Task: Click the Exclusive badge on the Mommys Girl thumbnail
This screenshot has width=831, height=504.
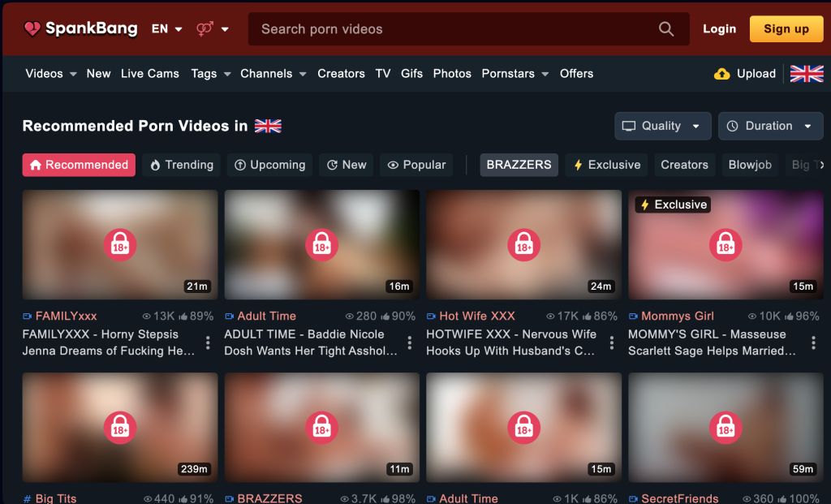Action: [673, 205]
